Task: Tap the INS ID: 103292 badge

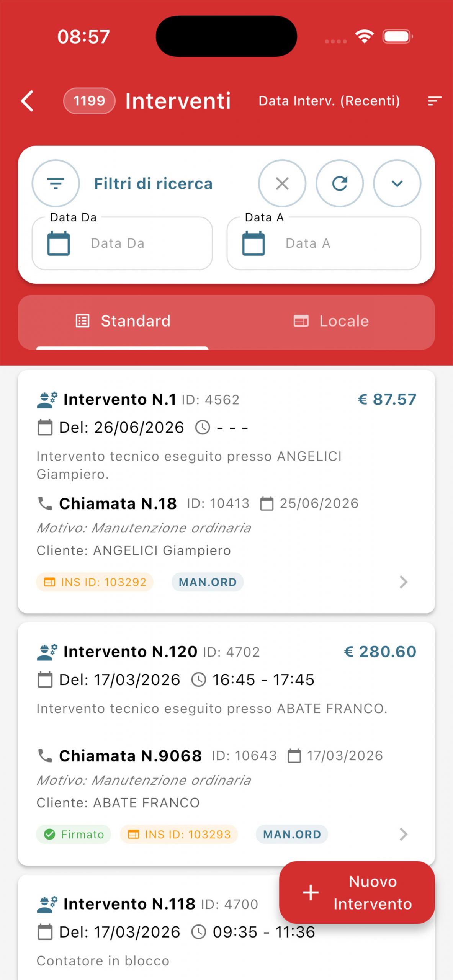Action: coord(95,582)
